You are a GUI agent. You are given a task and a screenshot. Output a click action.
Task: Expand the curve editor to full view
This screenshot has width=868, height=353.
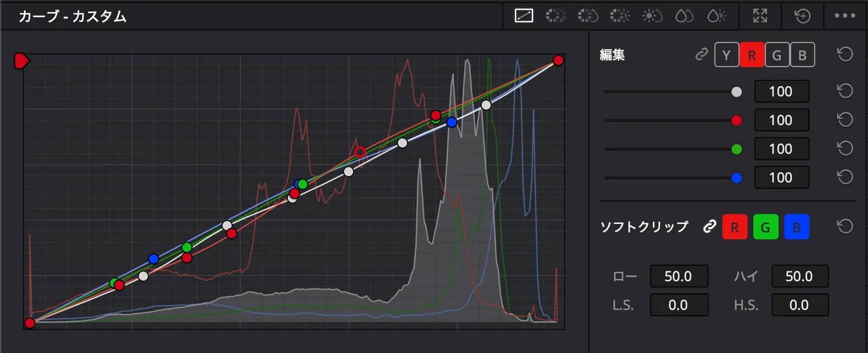click(760, 16)
